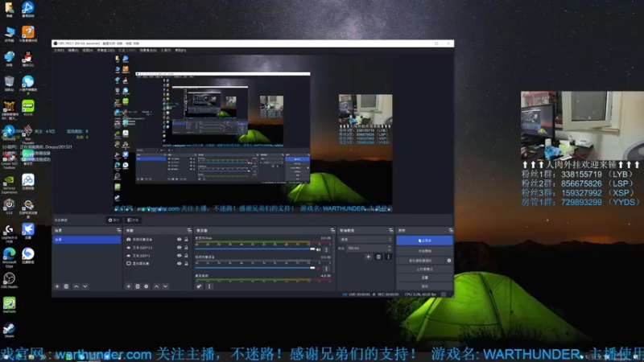Adjust the 视频采集设备 volume slider

click(x=255, y=268)
